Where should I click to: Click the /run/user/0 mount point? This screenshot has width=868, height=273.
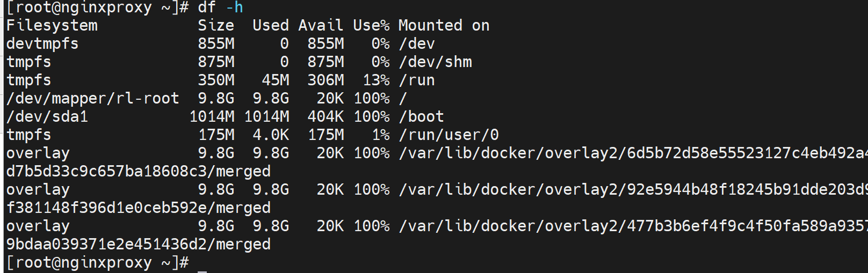coord(449,135)
